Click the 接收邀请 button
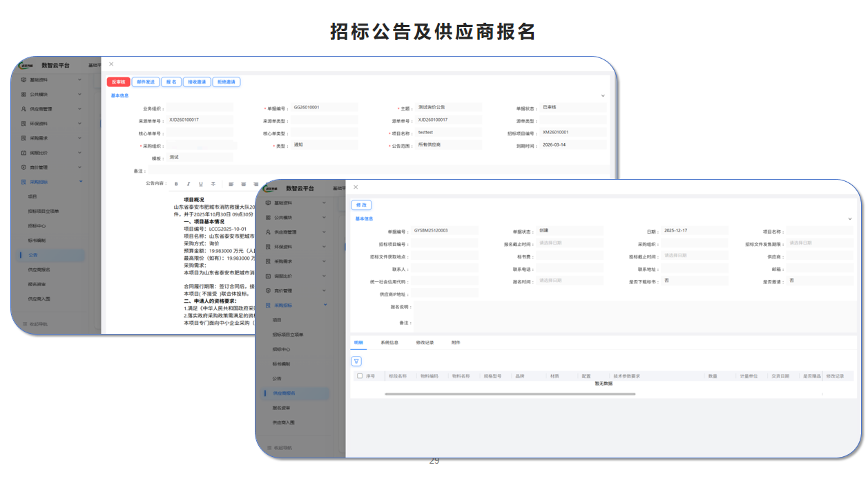Screen dimensions: 868x488 click(197, 82)
